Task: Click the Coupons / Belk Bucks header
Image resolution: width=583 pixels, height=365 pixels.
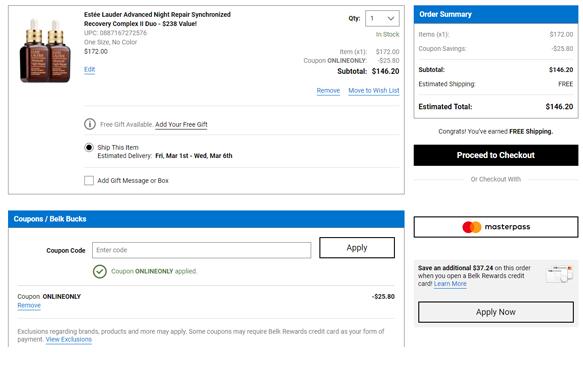Action: click(x=206, y=219)
